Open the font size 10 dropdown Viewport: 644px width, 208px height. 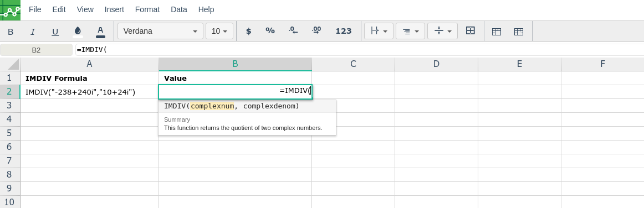(x=219, y=31)
